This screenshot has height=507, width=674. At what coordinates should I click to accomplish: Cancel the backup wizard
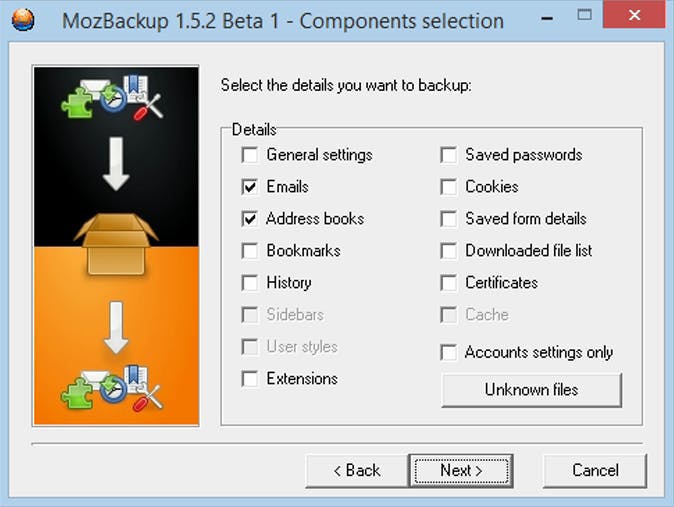595,470
